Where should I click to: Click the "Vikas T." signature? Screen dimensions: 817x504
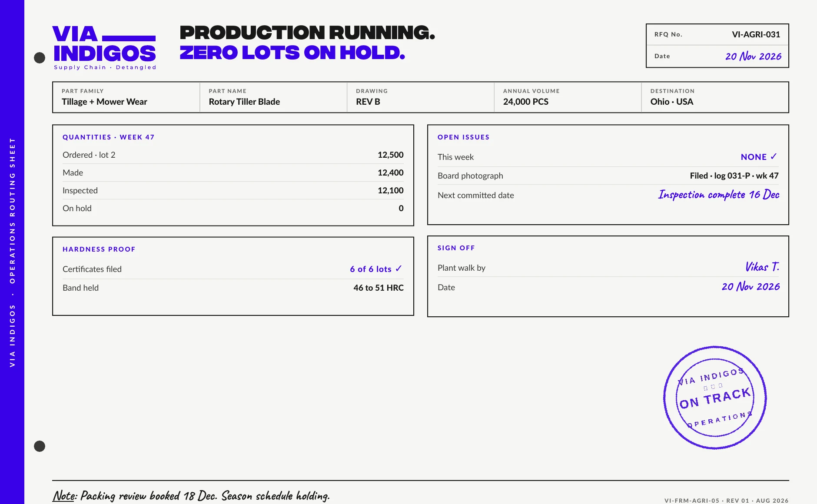(x=762, y=267)
